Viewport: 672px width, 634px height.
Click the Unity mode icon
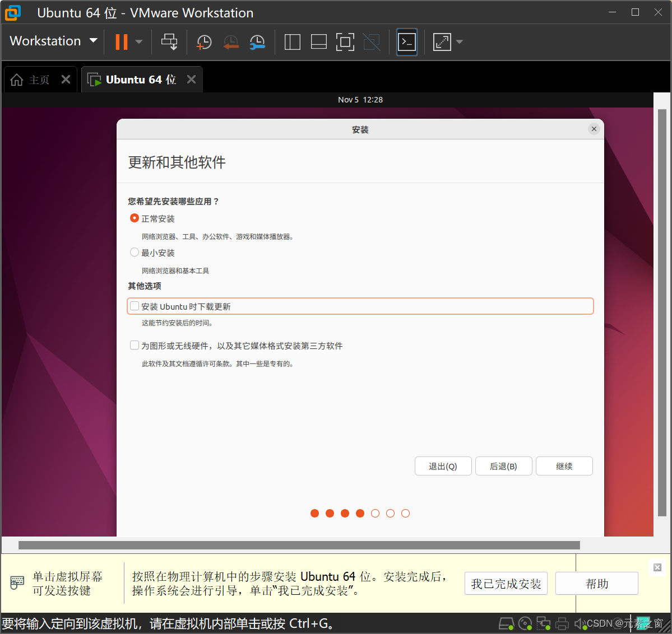point(372,42)
